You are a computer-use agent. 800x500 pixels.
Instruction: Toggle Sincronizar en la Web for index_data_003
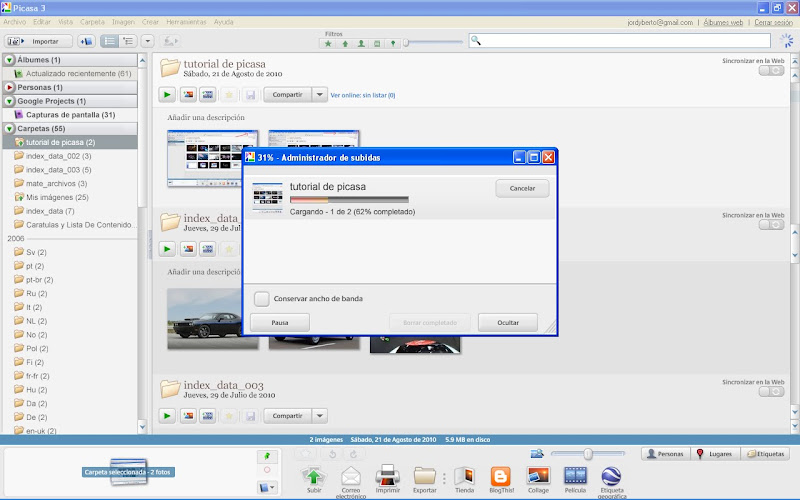click(x=771, y=392)
